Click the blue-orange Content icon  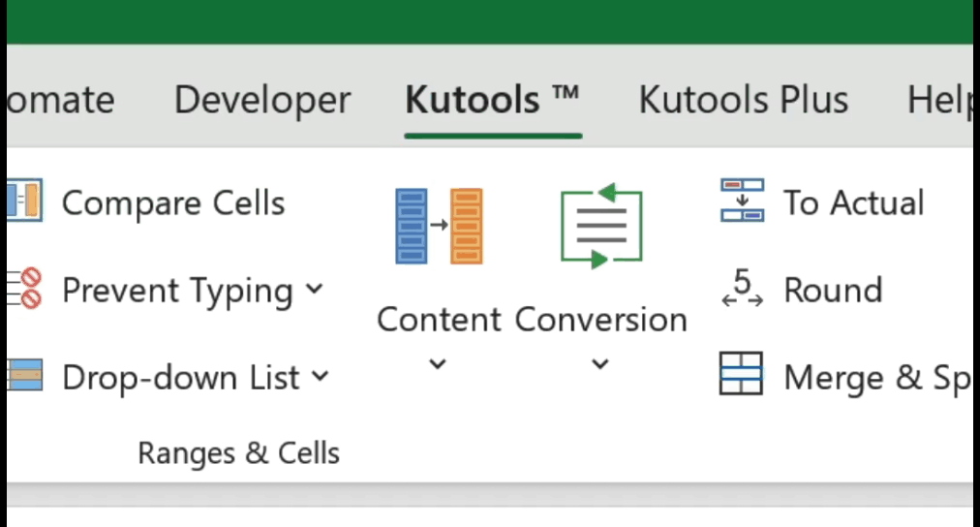coord(439,227)
